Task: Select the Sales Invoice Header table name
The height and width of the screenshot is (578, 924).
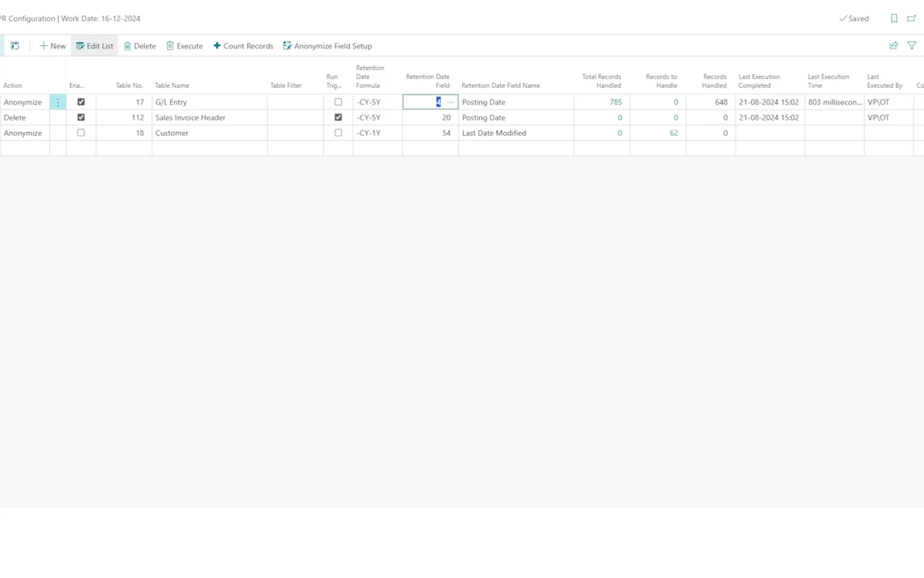Action: click(191, 117)
